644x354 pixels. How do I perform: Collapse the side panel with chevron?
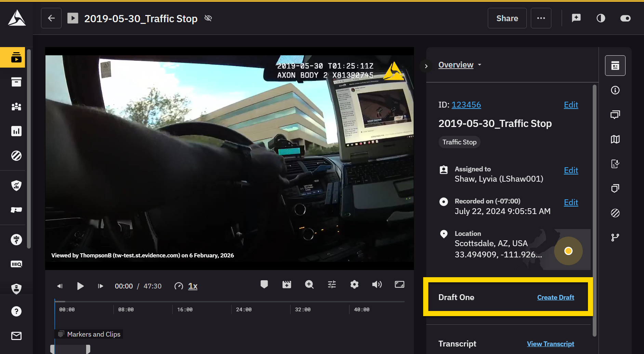click(426, 66)
